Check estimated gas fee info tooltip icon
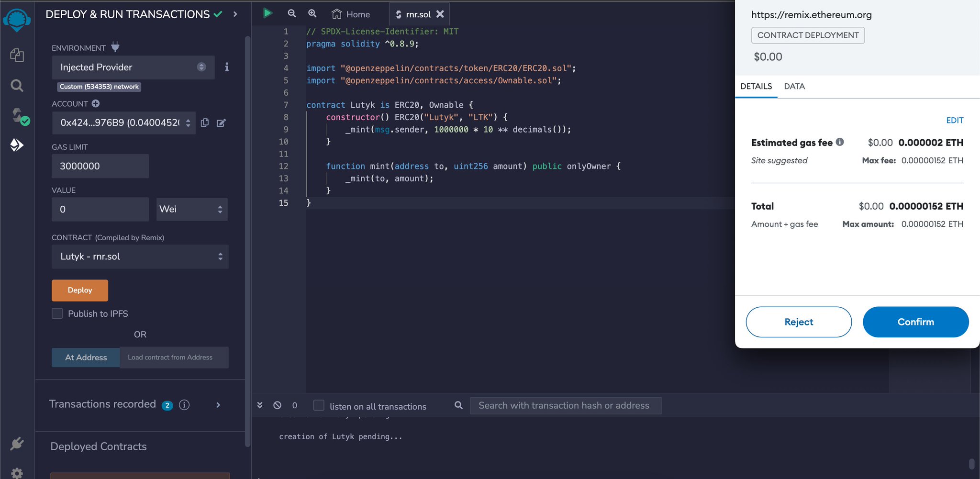 click(840, 142)
